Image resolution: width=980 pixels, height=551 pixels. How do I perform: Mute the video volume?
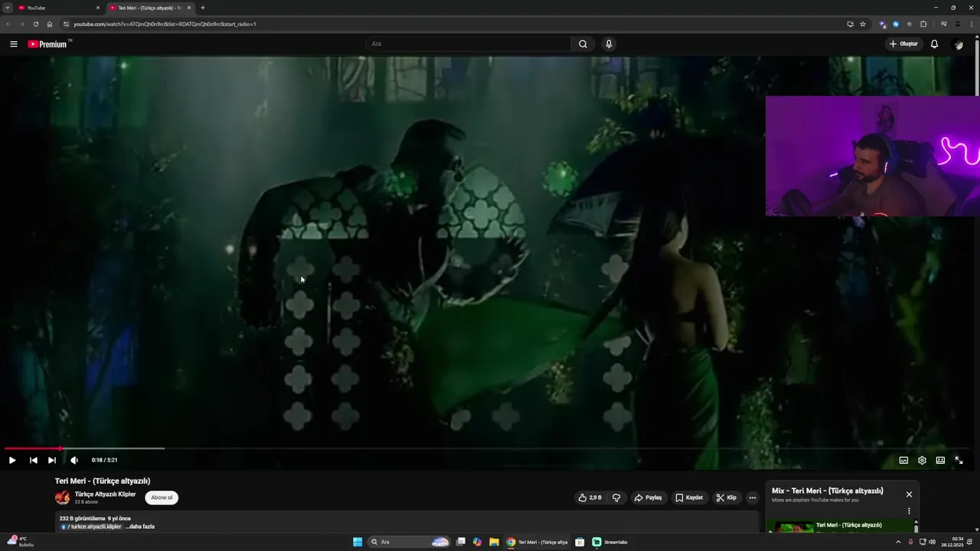(73, 460)
